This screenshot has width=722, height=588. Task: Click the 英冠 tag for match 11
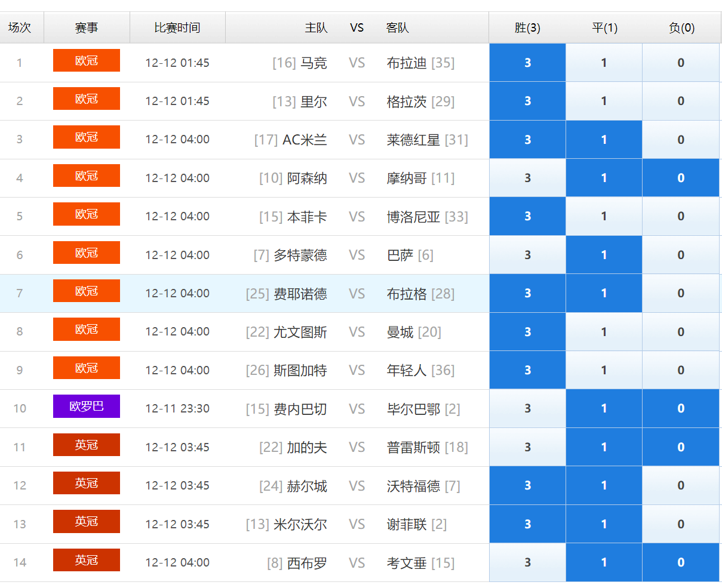click(x=87, y=445)
